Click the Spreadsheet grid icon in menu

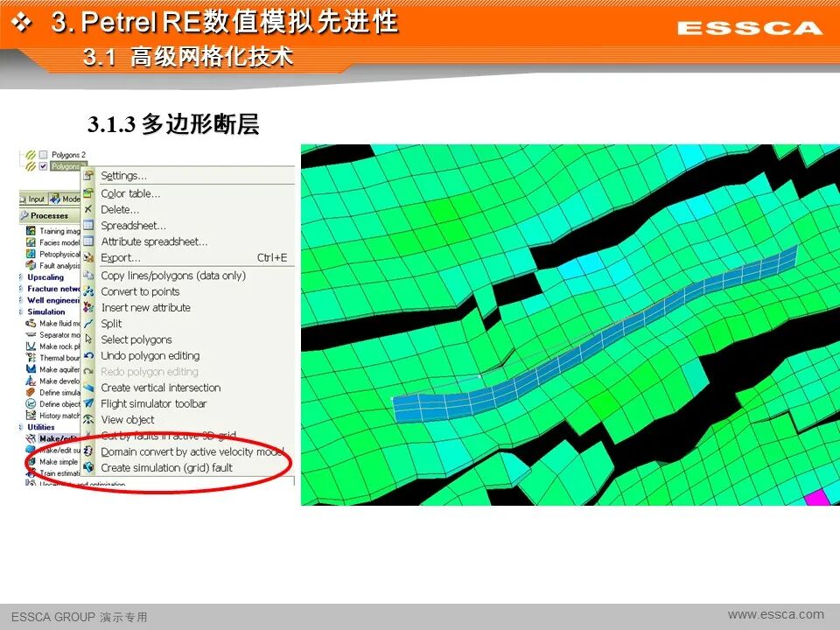click(x=88, y=225)
